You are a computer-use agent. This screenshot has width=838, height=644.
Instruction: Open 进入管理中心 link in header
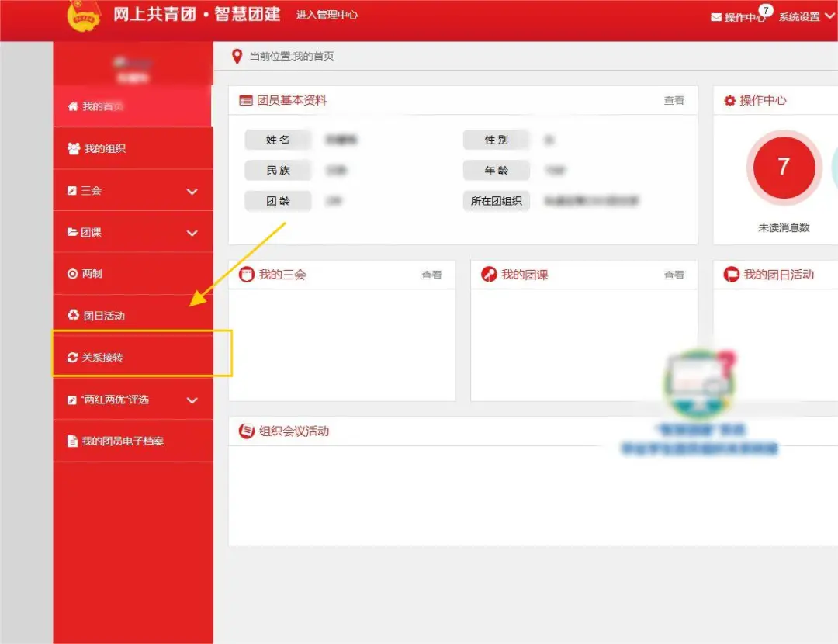pyautogui.click(x=327, y=15)
